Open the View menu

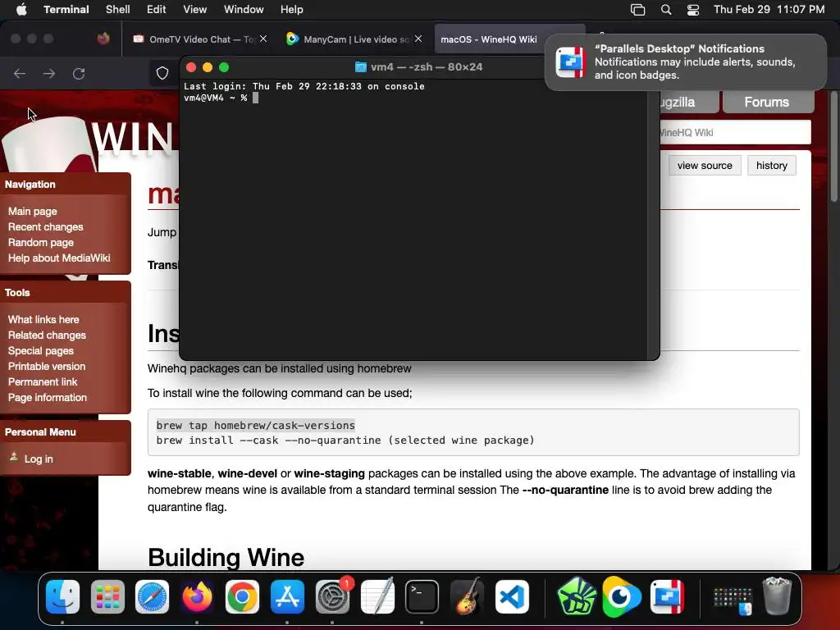click(195, 10)
